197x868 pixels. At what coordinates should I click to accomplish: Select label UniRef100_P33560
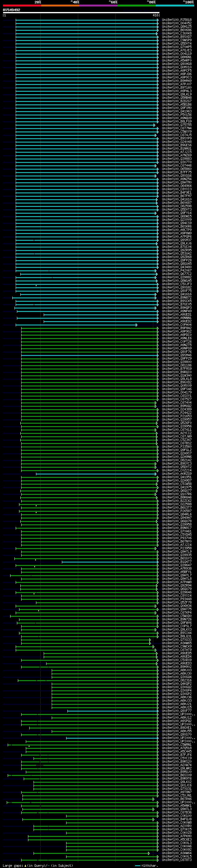pyautogui.click(x=177, y=447)
